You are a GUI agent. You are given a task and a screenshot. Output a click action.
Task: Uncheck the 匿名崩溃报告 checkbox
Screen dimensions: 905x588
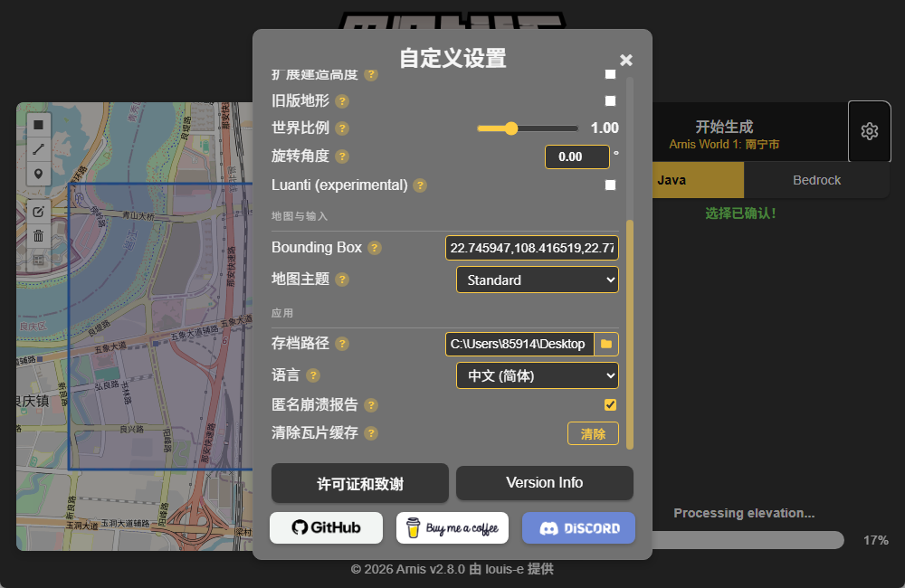pos(610,404)
